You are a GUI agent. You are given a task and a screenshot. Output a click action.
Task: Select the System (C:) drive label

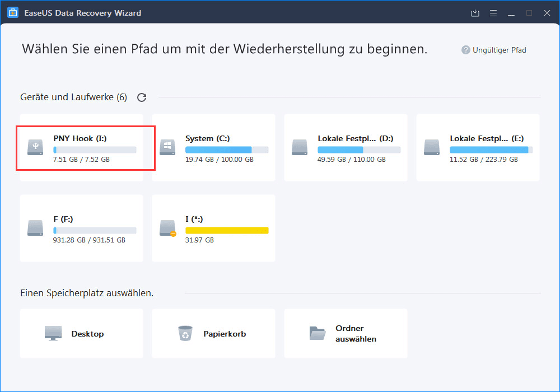(208, 138)
